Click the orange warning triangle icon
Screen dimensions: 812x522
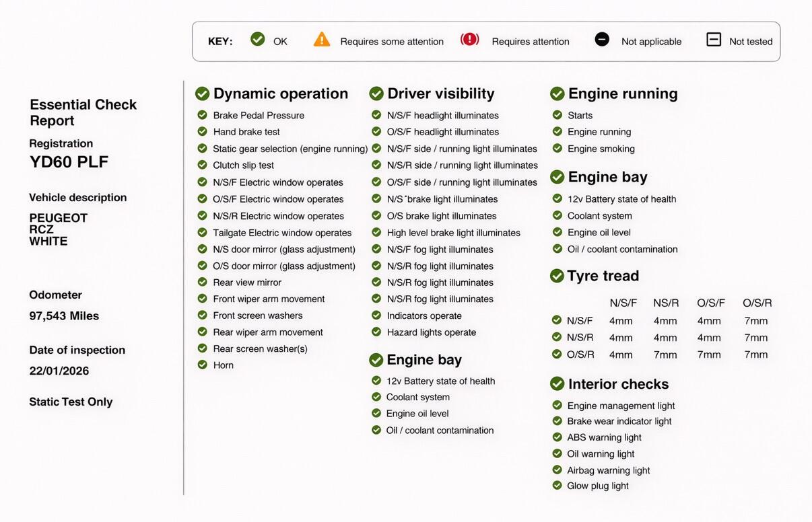point(322,40)
